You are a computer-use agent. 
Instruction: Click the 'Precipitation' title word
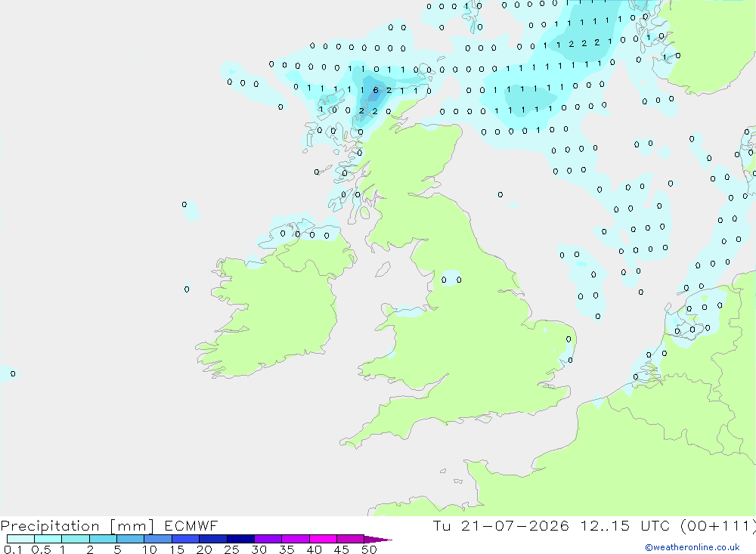50,526
